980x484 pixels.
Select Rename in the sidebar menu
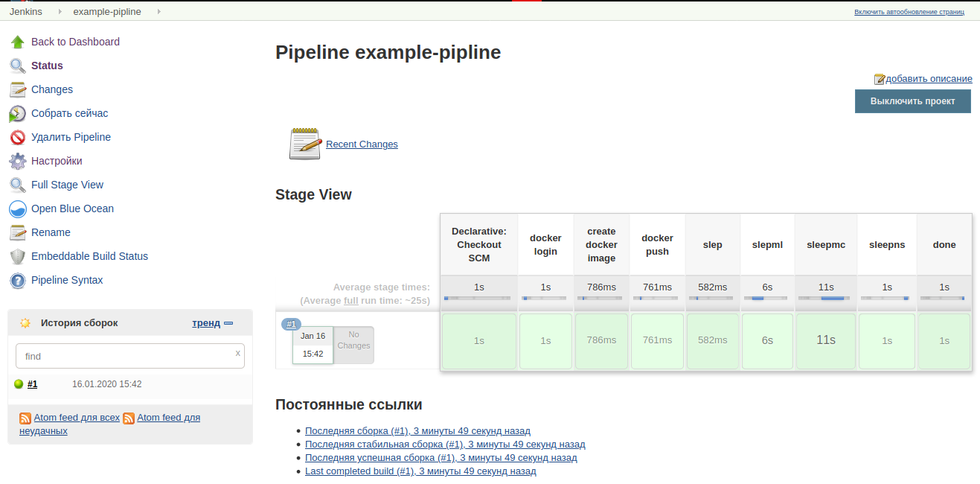tap(51, 232)
